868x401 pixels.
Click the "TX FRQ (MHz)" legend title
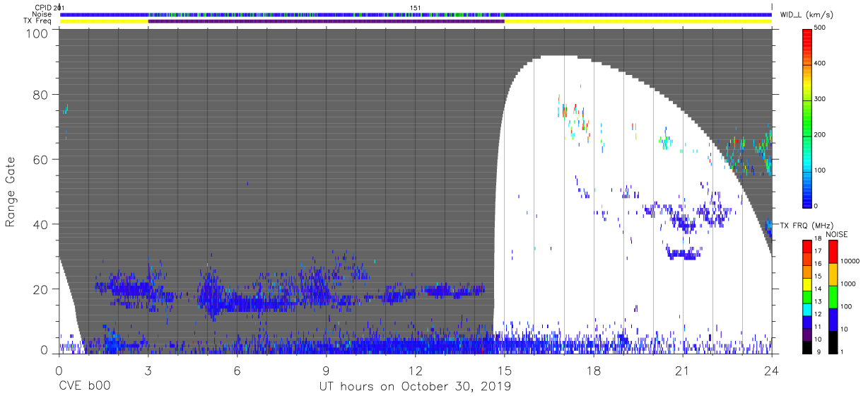click(809, 226)
